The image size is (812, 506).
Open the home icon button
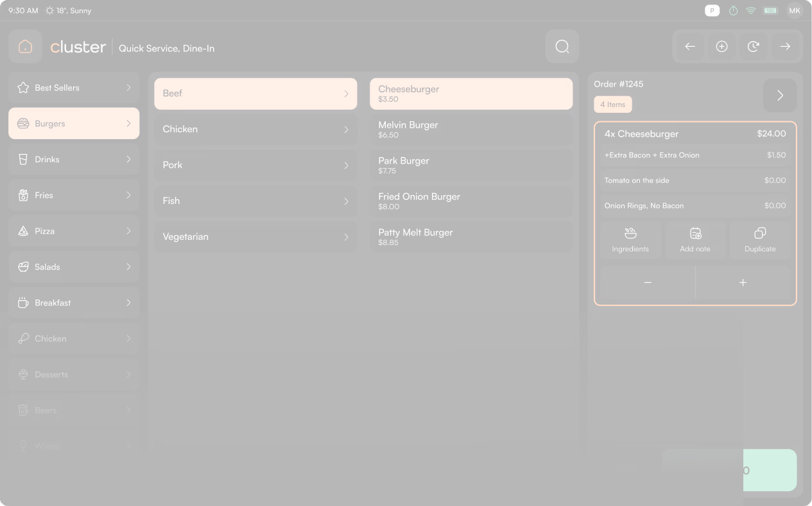tap(26, 46)
